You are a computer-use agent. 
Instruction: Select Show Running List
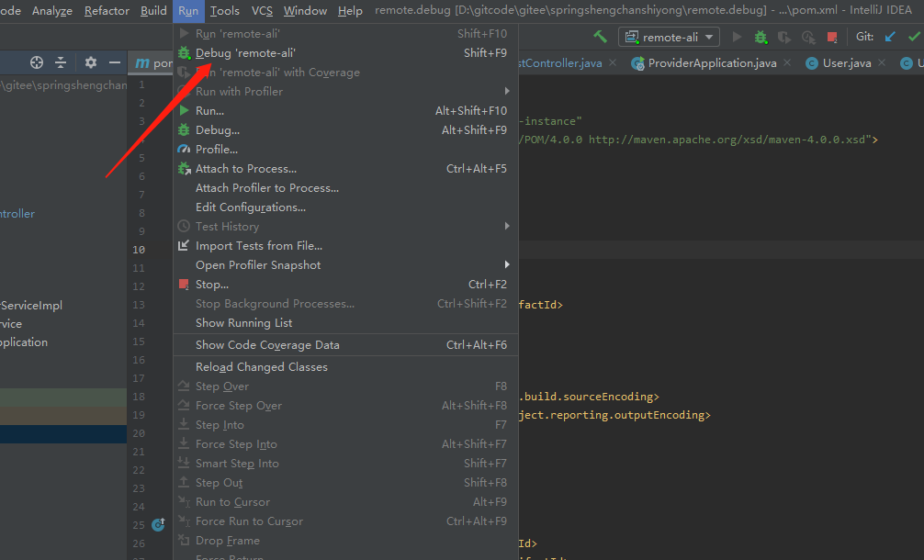pos(346,323)
